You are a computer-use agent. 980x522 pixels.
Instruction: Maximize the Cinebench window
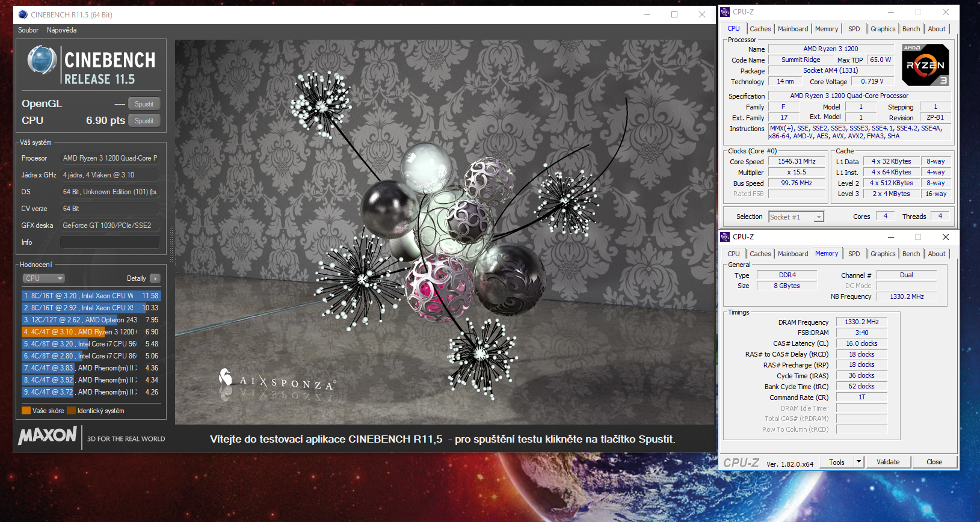coord(674,14)
